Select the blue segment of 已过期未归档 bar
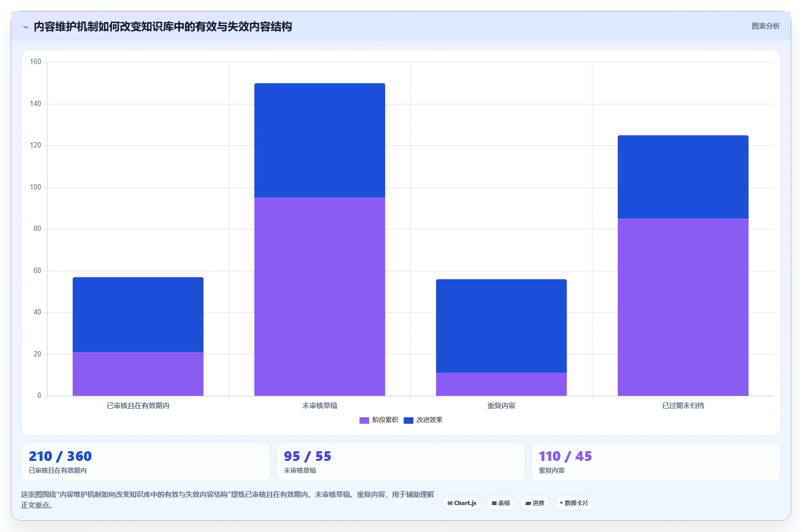This screenshot has height=532, width=802. 683,177
